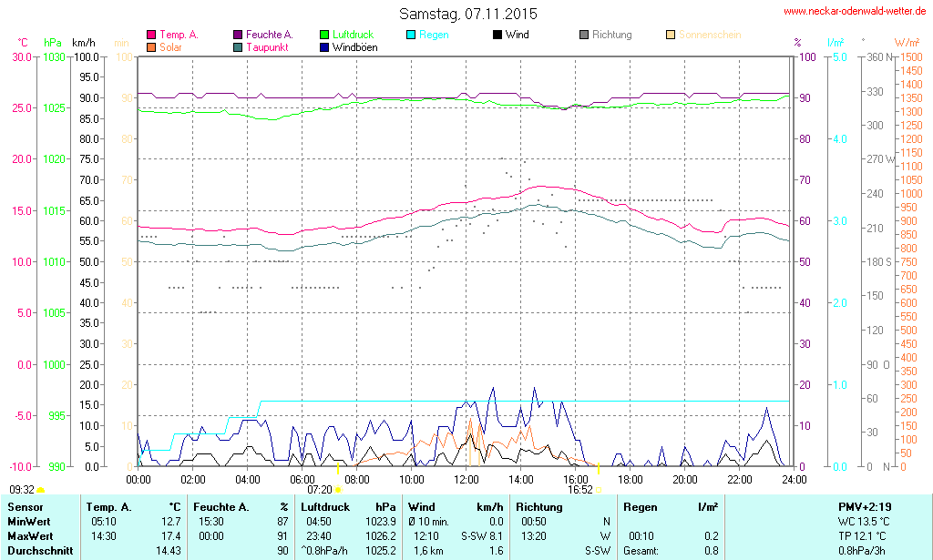Click the sunrise dot next to 07:20
Screen dimensions: 933x560
(338, 490)
